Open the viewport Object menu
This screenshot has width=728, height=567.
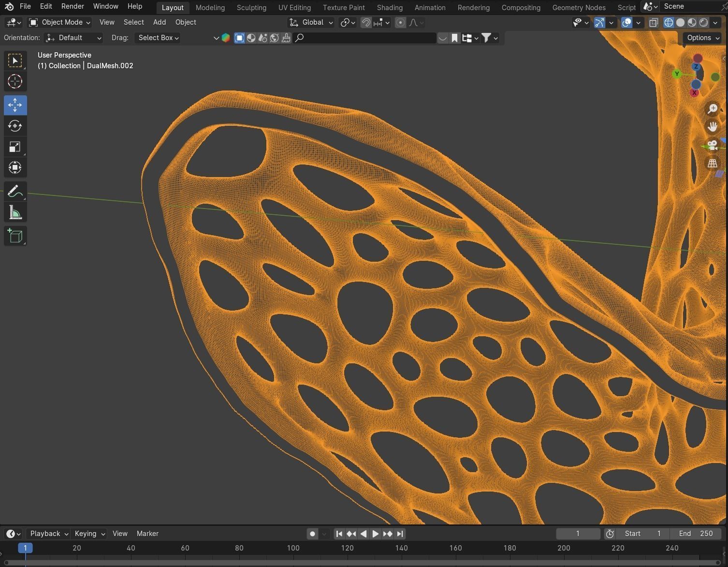tap(186, 22)
